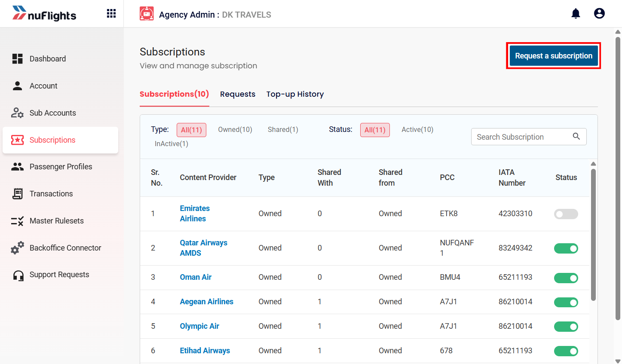
Task: Open the Requests tab
Action: tap(238, 94)
